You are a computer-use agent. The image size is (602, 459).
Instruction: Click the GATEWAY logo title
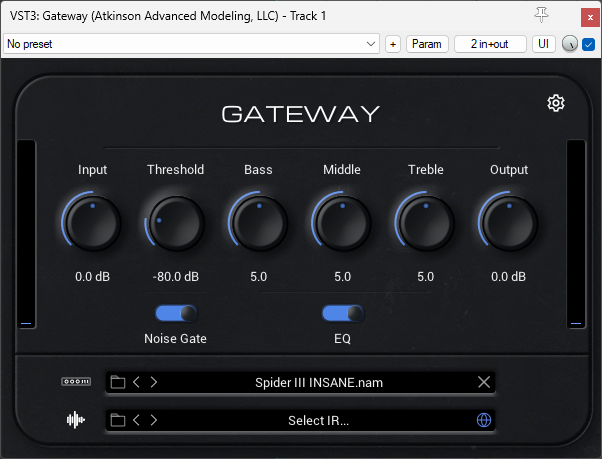[x=301, y=114]
